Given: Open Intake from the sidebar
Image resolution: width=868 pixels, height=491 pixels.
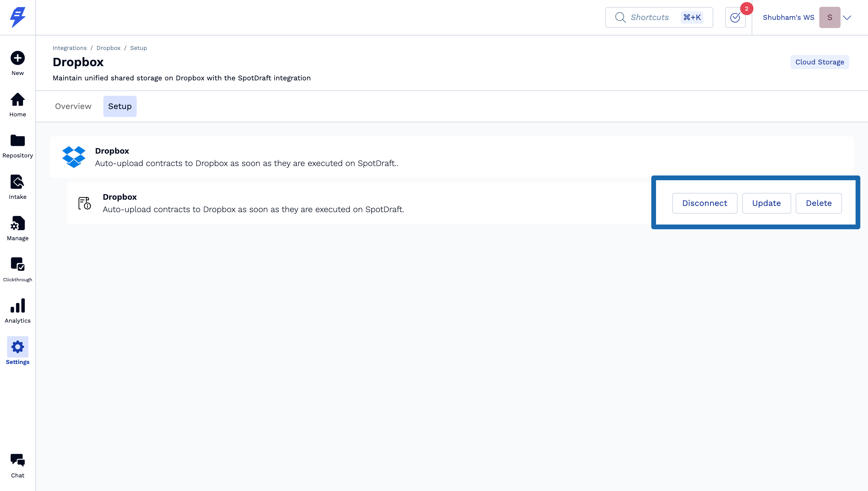Looking at the screenshot, I should click(17, 183).
